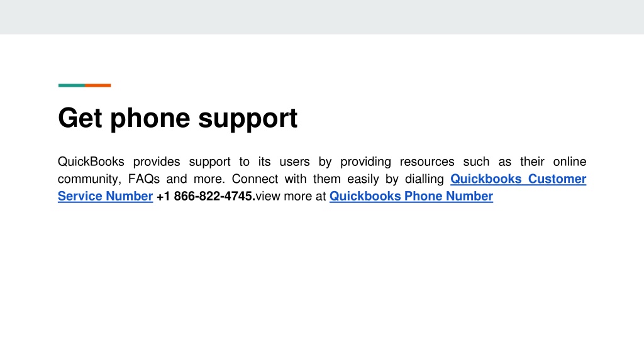Click the gray header bar at top
The image size is (644, 362).
click(x=322, y=17)
